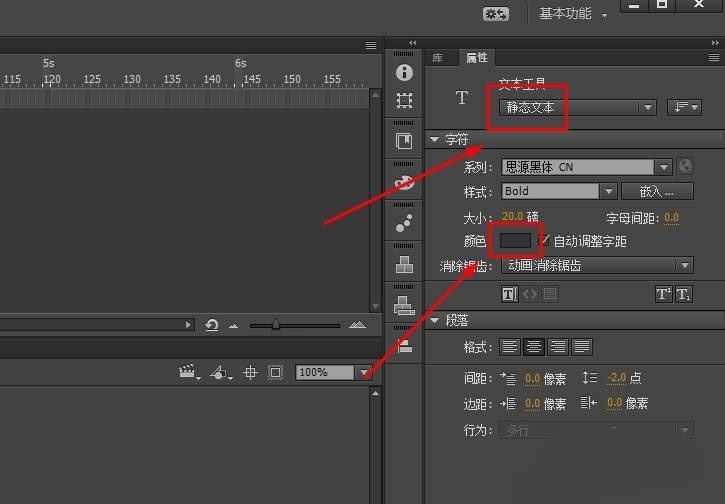Toggle render text as HTML icon
Screen dimensions: 725x504
[x=530, y=294]
